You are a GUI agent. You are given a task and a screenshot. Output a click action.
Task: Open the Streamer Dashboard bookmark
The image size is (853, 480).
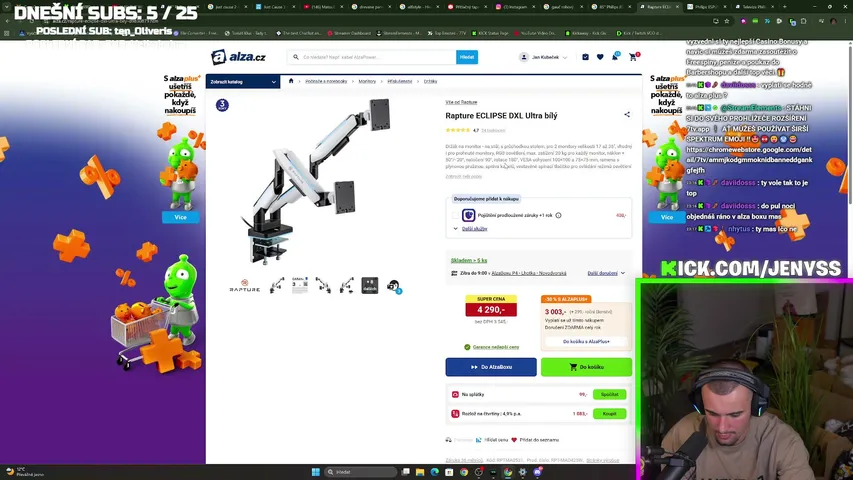click(x=350, y=33)
